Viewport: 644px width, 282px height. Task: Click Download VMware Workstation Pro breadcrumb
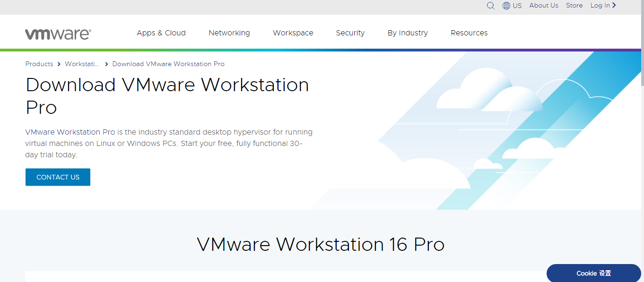coord(168,64)
